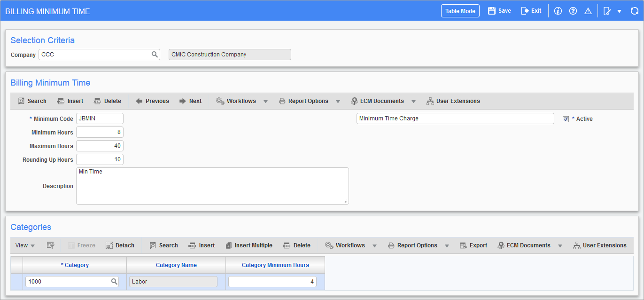The height and width of the screenshot is (300, 644).
Task: Click the Insert icon to add a record
Action: (70, 101)
